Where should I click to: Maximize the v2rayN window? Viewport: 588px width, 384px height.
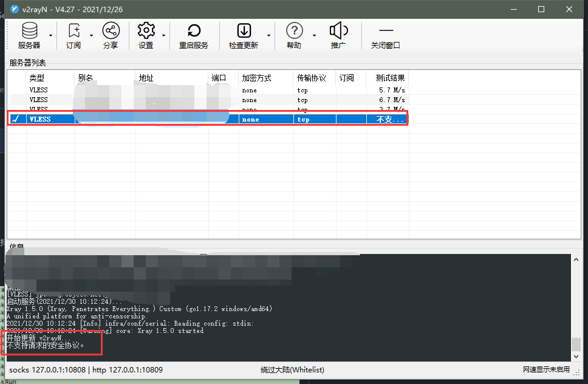pyautogui.click(x=541, y=9)
